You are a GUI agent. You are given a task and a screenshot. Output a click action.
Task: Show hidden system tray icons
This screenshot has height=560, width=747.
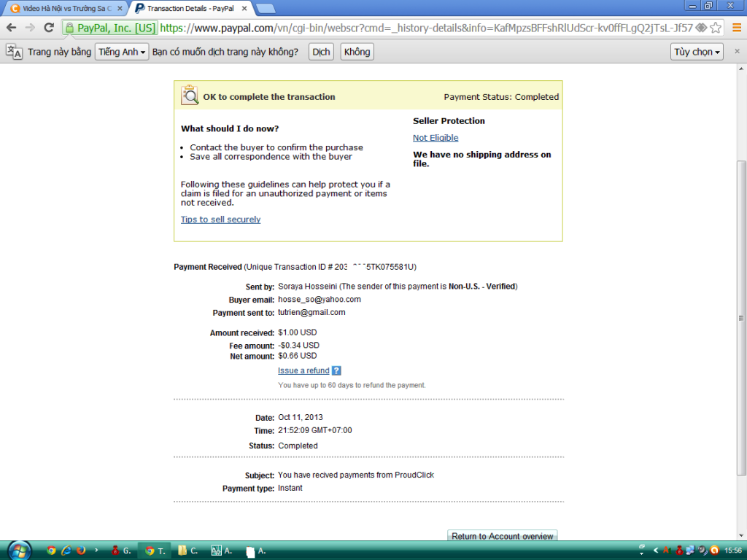(x=656, y=551)
